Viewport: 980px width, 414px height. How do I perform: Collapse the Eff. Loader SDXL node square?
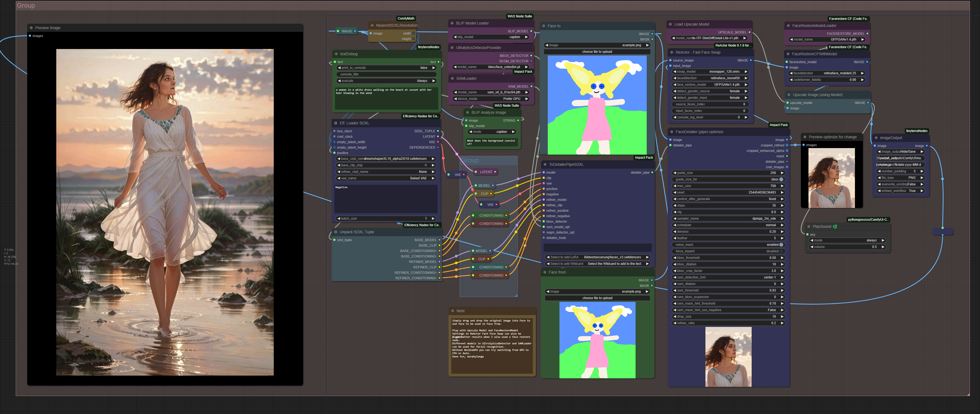click(x=335, y=123)
